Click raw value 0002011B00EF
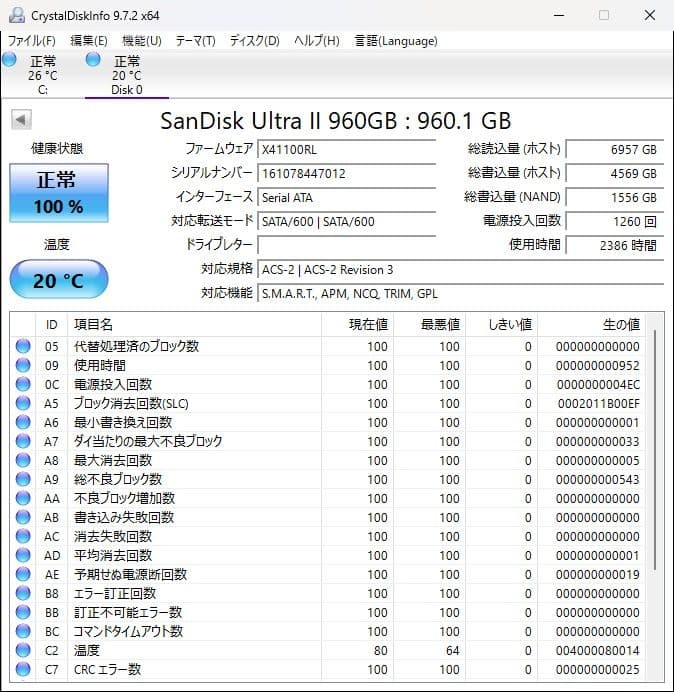This screenshot has height=692, width=674. tap(598, 403)
